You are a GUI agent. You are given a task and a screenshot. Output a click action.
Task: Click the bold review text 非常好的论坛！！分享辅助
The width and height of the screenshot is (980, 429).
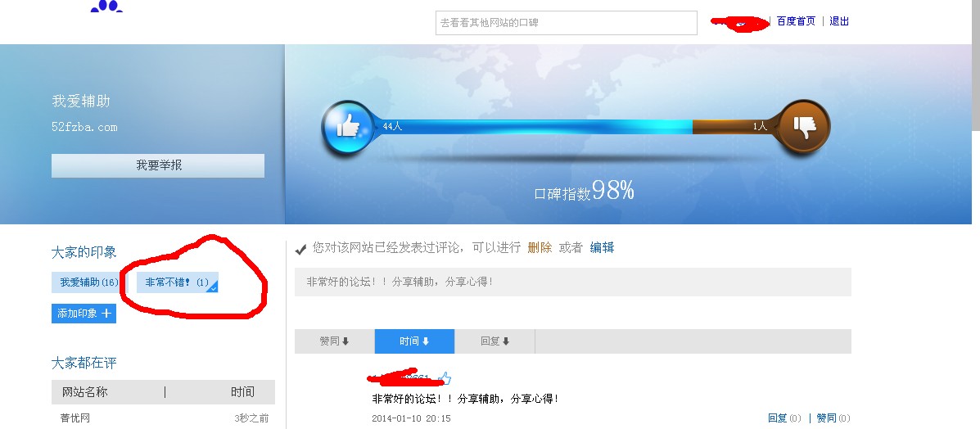coord(465,399)
